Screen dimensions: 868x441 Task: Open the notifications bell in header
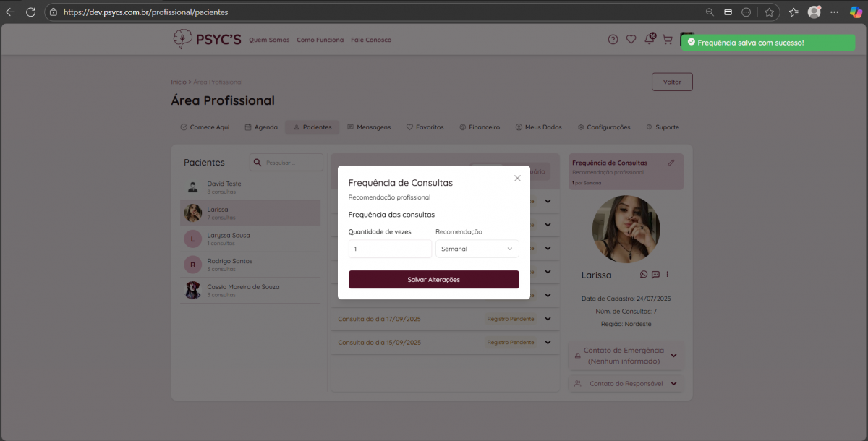[x=649, y=40]
